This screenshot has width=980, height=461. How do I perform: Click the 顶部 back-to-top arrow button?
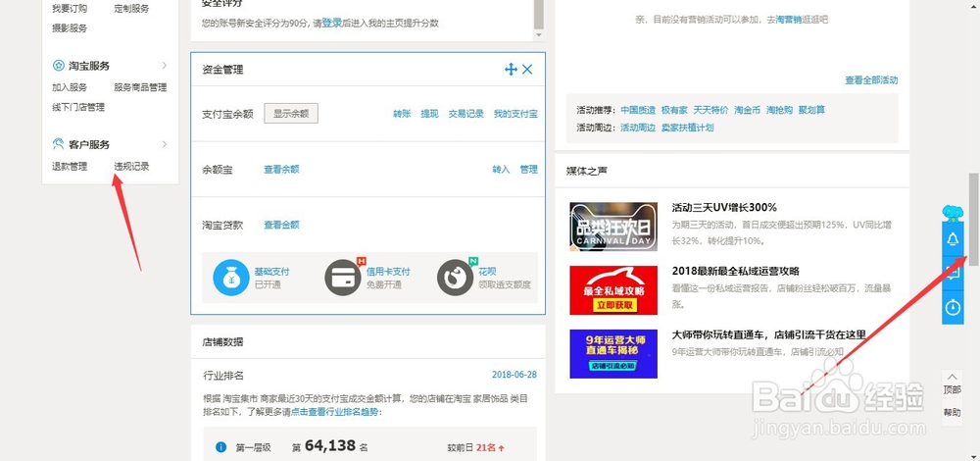click(x=953, y=383)
